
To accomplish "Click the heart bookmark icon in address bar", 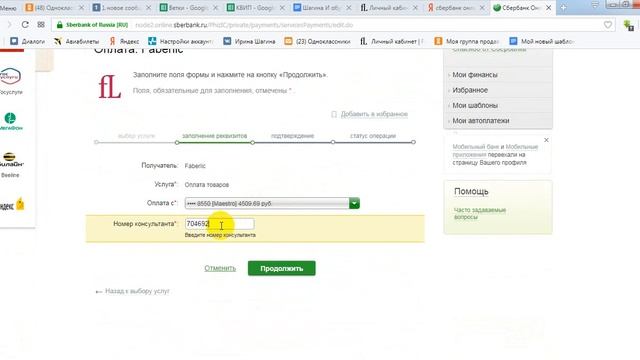I will pos(608,25).
